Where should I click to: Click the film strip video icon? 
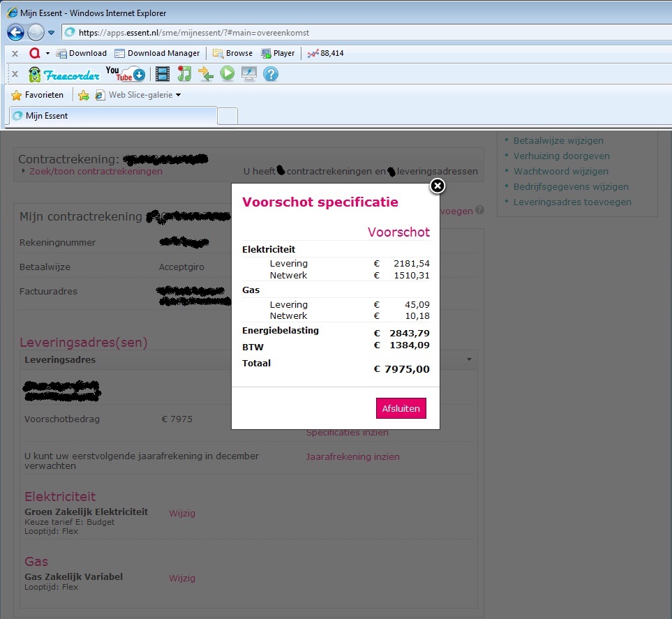pyautogui.click(x=163, y=74)
